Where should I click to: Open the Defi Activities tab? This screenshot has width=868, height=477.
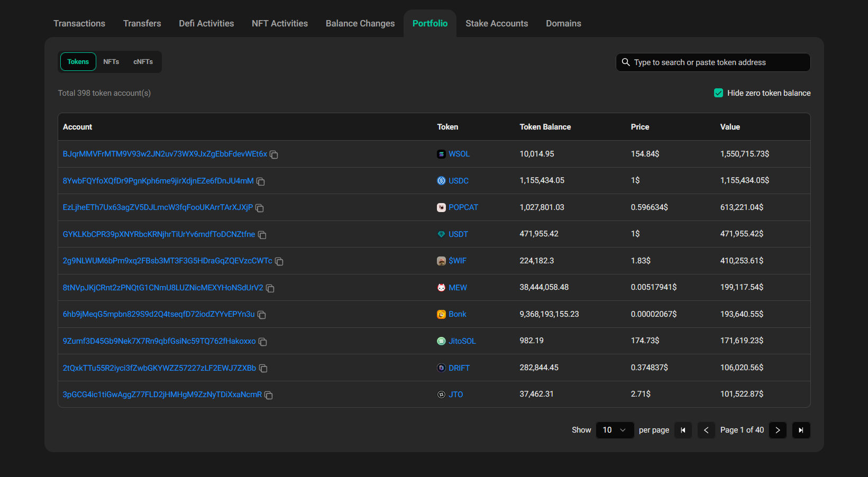tap(206, 23)
